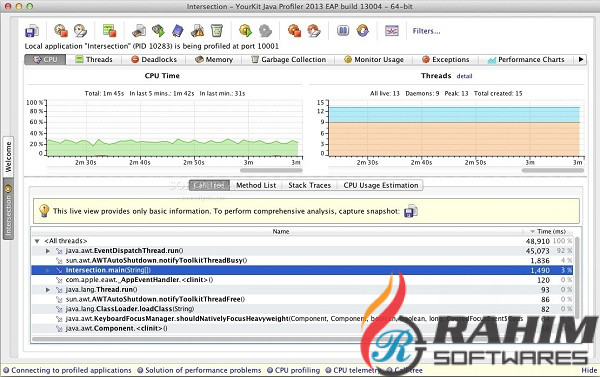Open the Performance Charts tab
600x377 pixels.
point(526,60)
